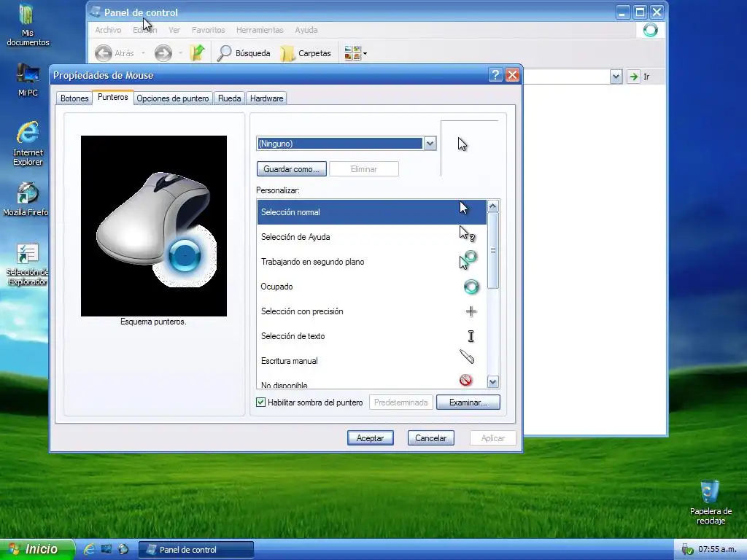Select the Escritura manual pointer row
The image size is (747, 560).
coord(371,360)
